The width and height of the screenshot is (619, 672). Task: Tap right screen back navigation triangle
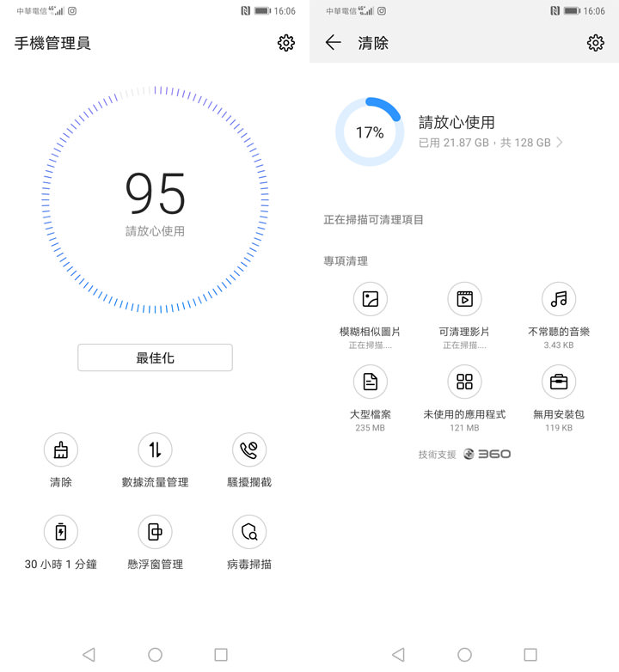(398, 655)
